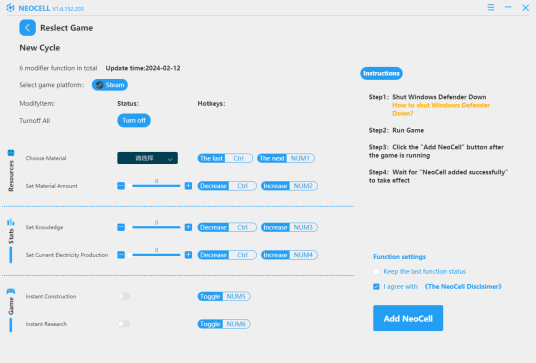This screenshot has width=536, height=363.
Task: Click the New Cycle game title
Action: click(40, 48)
